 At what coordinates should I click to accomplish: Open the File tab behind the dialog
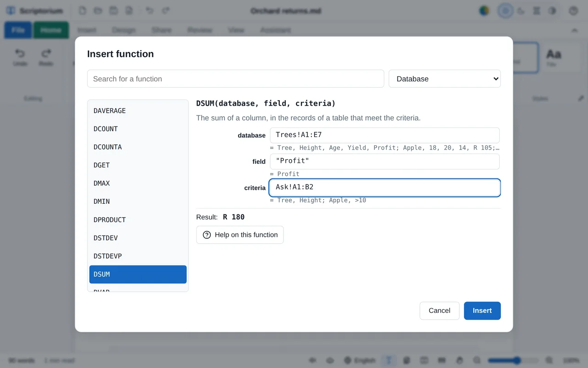[x=18, y=30]
